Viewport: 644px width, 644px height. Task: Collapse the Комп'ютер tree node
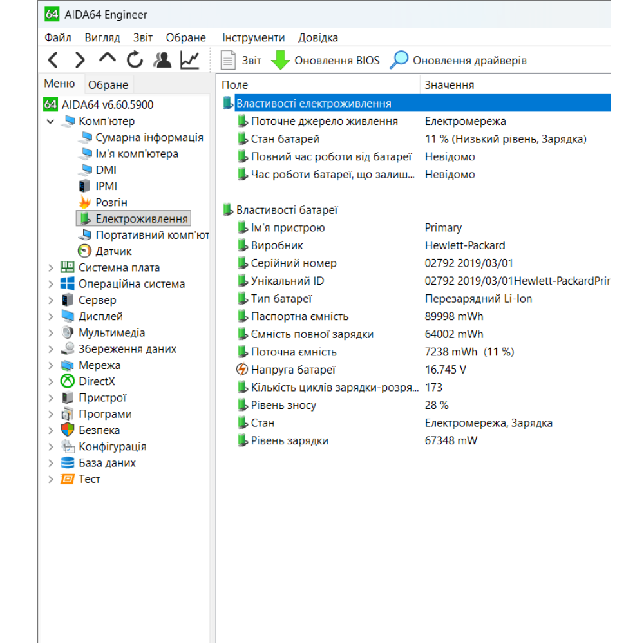coord(50,121)
